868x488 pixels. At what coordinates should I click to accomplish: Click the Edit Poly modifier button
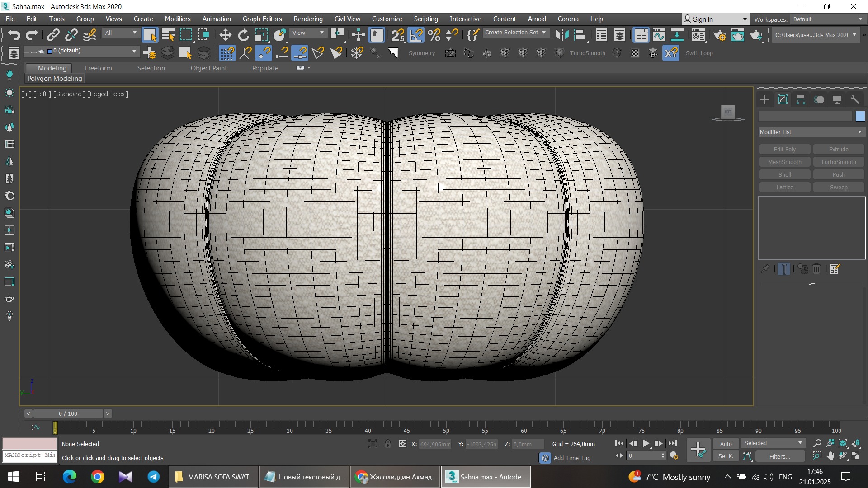[784, 149]
